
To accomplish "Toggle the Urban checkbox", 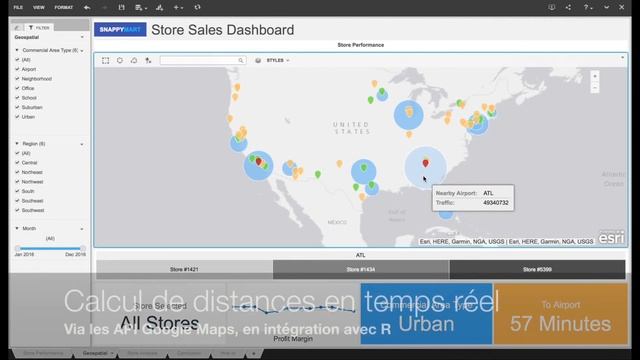I will (17, 116).
